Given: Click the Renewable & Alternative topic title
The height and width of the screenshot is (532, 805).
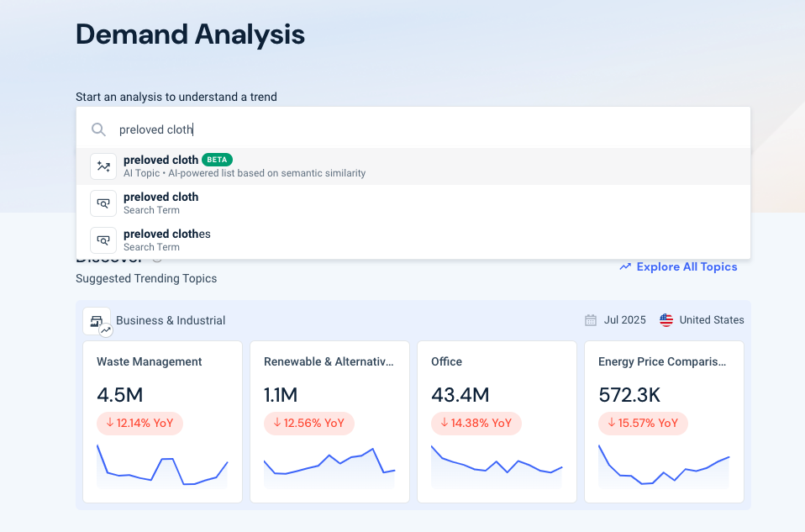Looking at the screenshot, I should pos(328,362).
